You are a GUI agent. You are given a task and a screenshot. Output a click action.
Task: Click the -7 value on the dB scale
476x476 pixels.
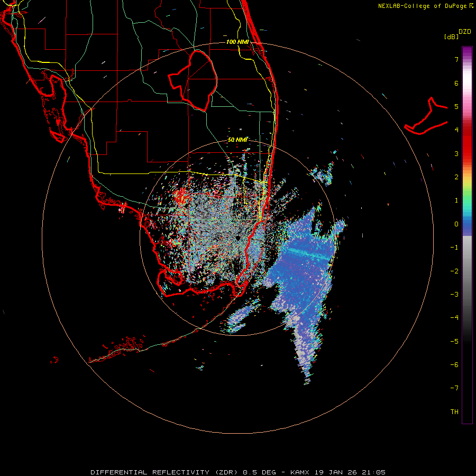click(x=454, y=388)
